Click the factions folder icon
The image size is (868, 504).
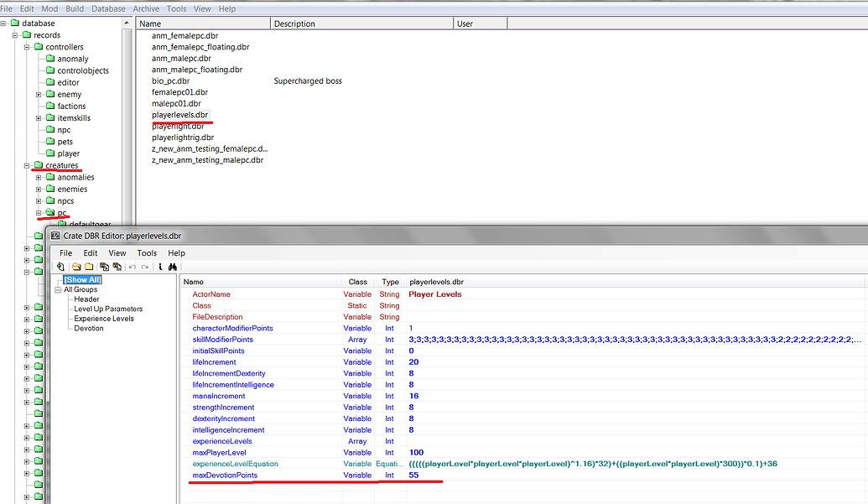pos(50,107)
